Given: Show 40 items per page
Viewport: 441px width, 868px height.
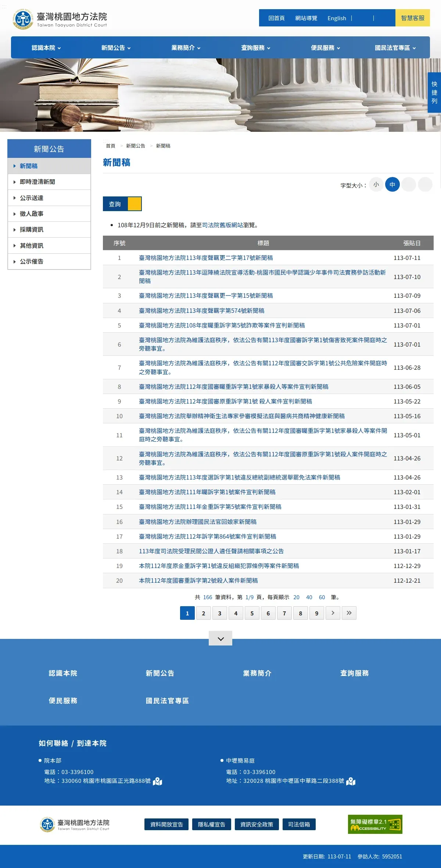Looking at the screenshot, I should pyautogui.click(x=309, y=597).
